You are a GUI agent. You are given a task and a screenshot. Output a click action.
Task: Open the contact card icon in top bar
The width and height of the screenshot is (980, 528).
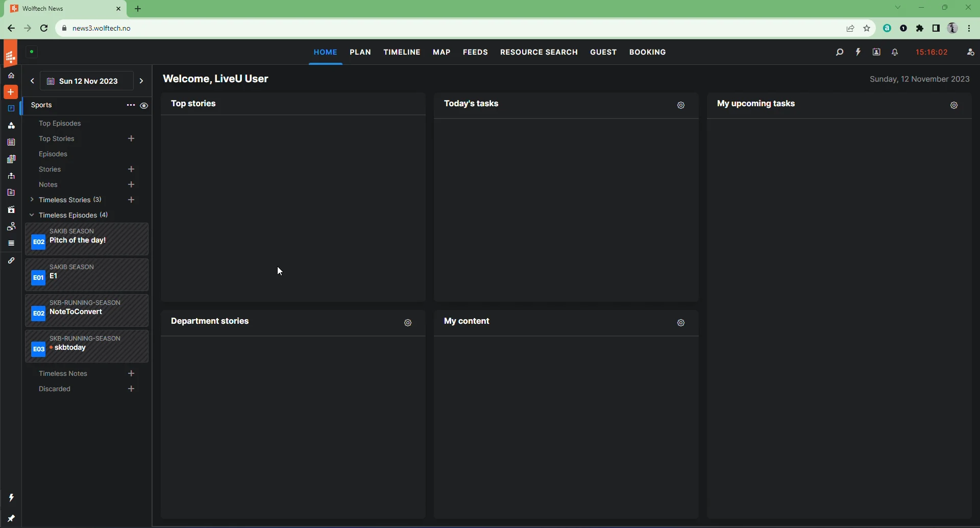coord(877,53)
